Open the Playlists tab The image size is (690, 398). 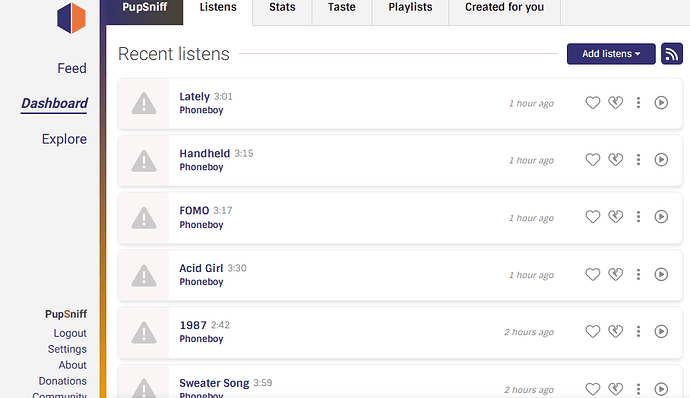[410, 7]
